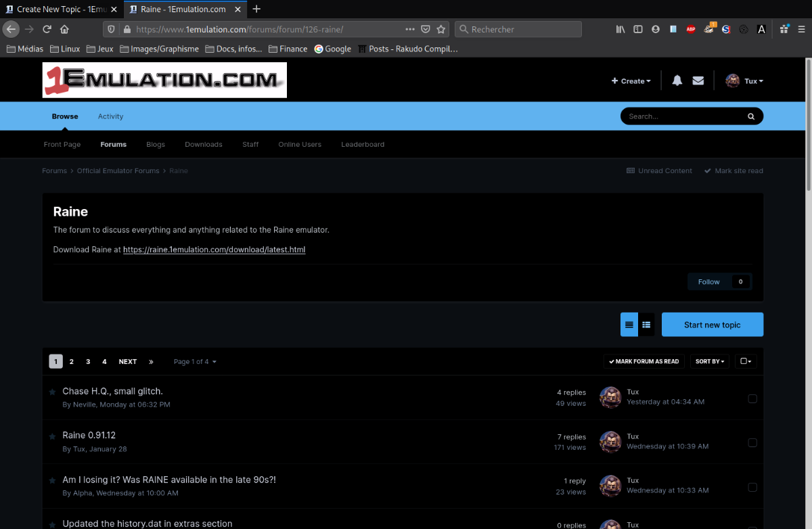Jump to last page double-arrow icon
This screenshot has width=812, height=529.
[x=151, y=362]
